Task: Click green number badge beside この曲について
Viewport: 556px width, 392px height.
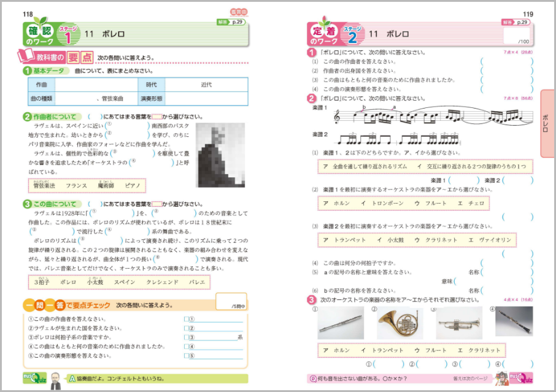Action: (x=27, y=204)
